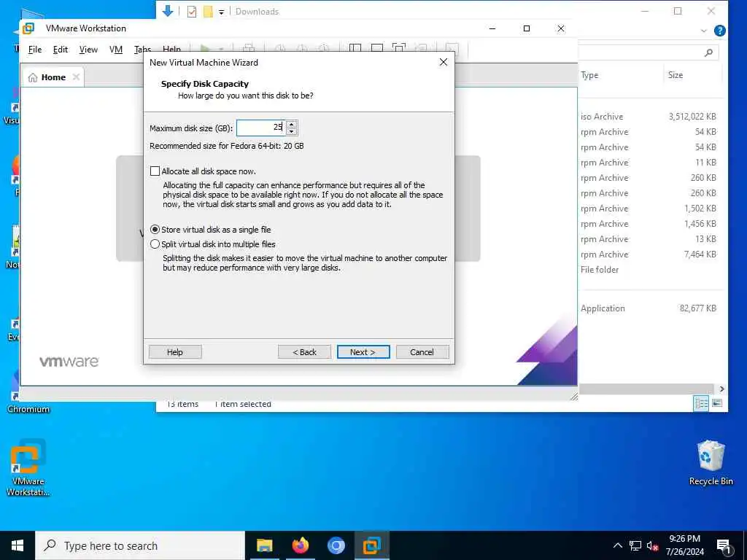
Task: Open File Explorer from the taskbar
Action: [264, 545]
